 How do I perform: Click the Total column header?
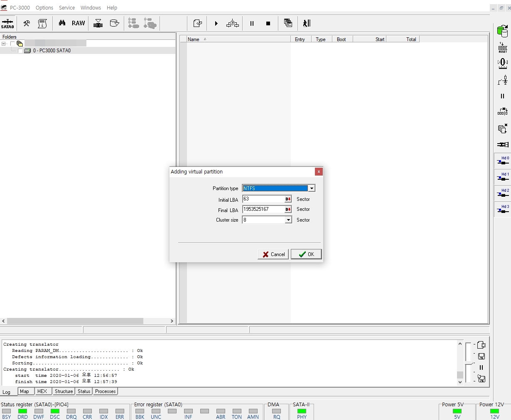click(403, 39)
